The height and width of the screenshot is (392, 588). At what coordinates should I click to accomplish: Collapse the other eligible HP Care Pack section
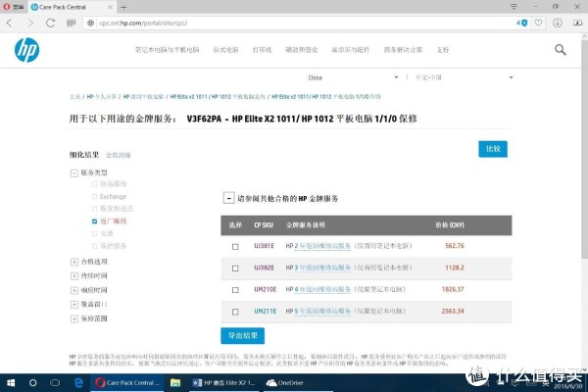228,198
